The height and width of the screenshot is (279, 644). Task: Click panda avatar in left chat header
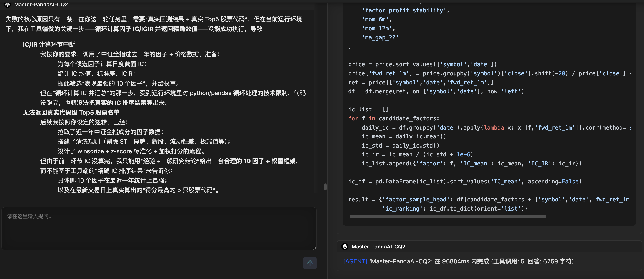[x=8, y=5]
